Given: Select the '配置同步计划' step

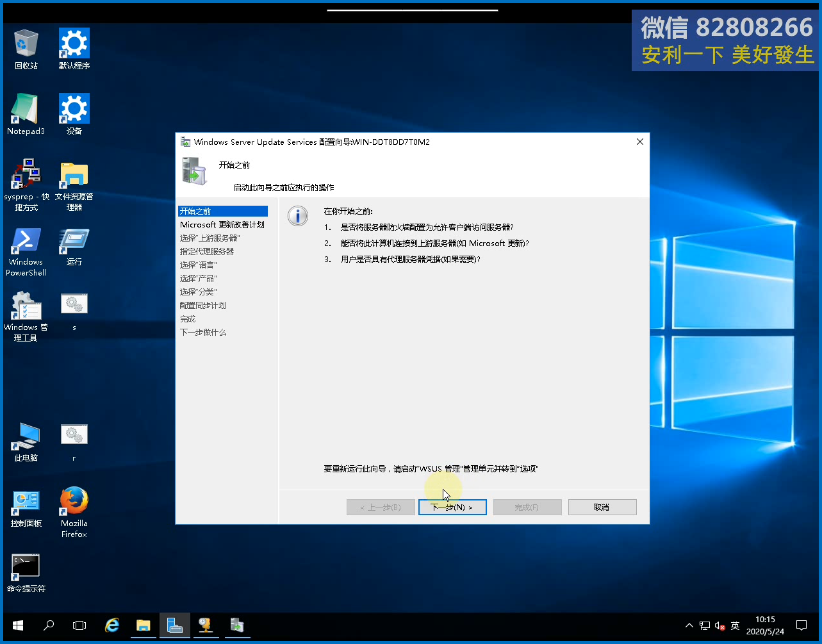Looking at the screenshot, I should point(202,305).
